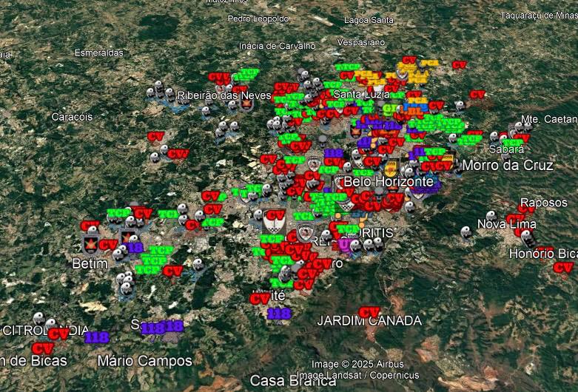Select the Morro da Cruz label
This screenshot has height=392, width=578.
point(507,165)
